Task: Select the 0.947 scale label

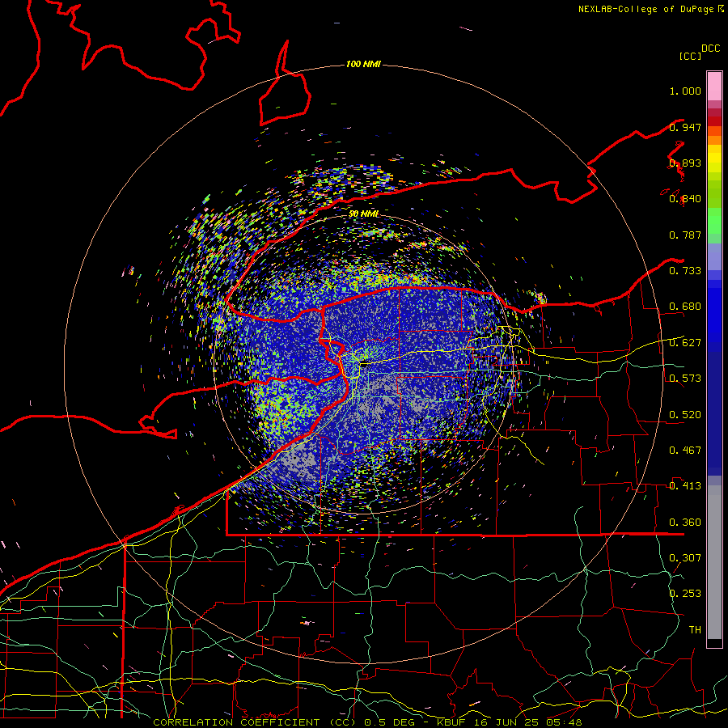Action: point(685,127)
